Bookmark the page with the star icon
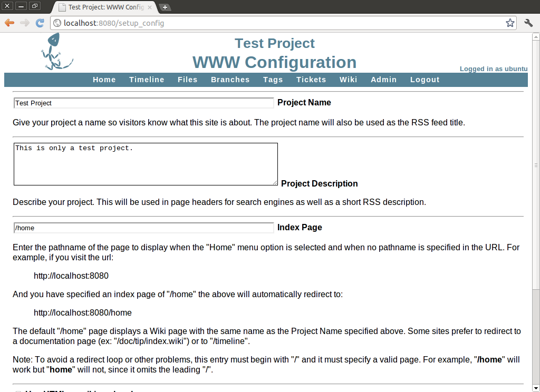 [510, 23]
